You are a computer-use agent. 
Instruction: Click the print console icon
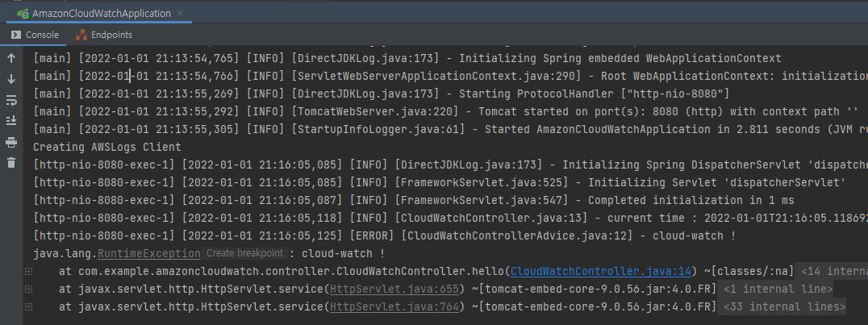11,143
